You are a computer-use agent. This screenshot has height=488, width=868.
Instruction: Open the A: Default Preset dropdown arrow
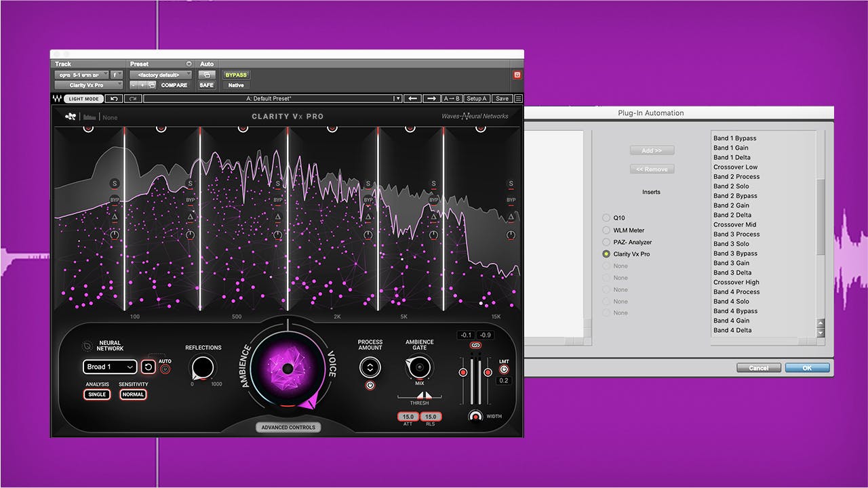(397, 99)
